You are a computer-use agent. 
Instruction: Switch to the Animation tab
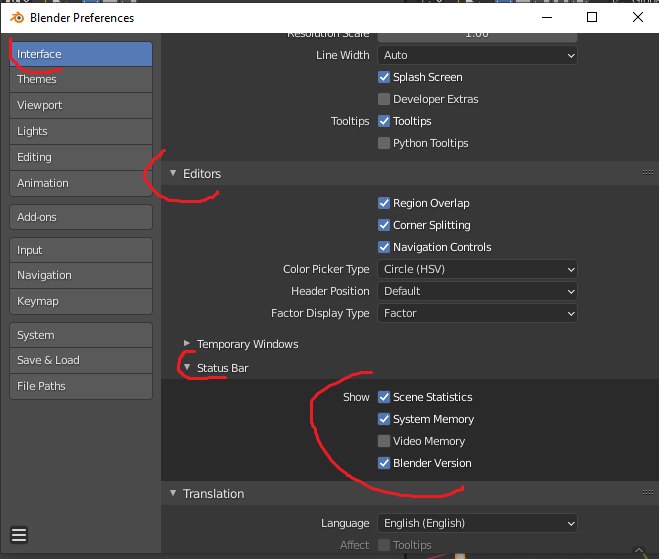click(81, 183)
